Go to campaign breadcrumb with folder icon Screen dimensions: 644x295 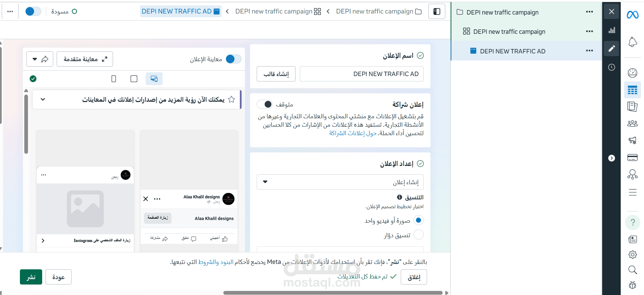[379, 11]
